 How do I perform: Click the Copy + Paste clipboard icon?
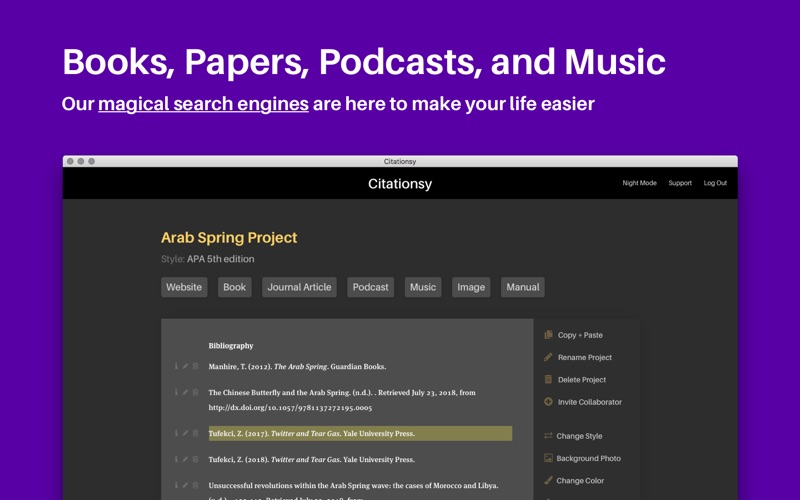pos(548,335)
